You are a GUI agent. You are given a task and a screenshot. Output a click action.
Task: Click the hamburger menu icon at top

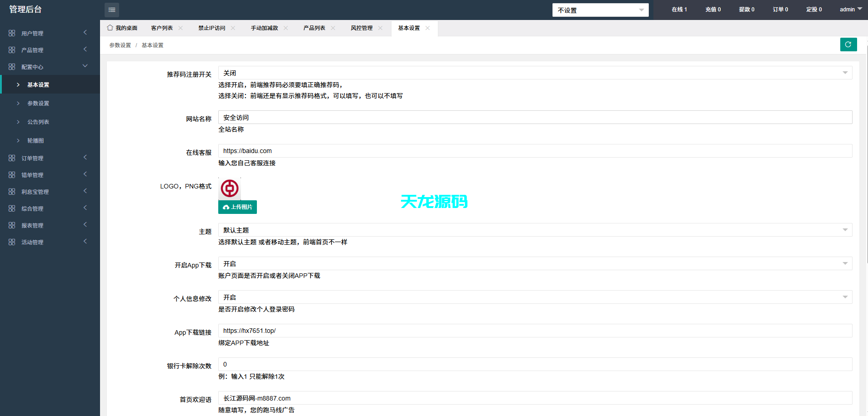click(111, 10)
